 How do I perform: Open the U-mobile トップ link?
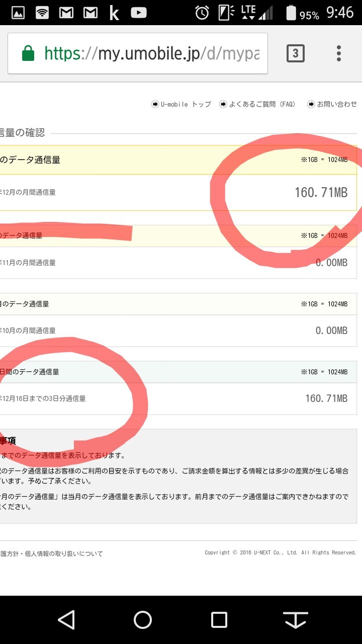click(x=186, y=104)
